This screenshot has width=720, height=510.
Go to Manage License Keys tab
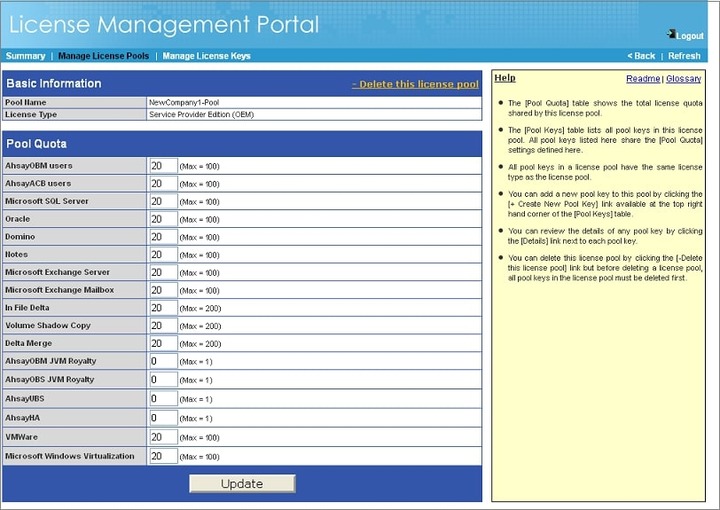206,56
